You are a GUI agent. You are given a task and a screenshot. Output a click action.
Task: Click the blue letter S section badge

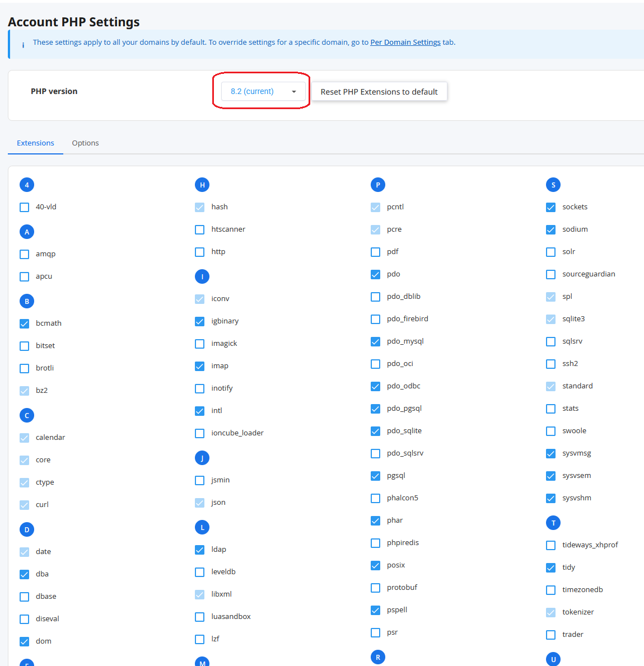tap(553, 185)
